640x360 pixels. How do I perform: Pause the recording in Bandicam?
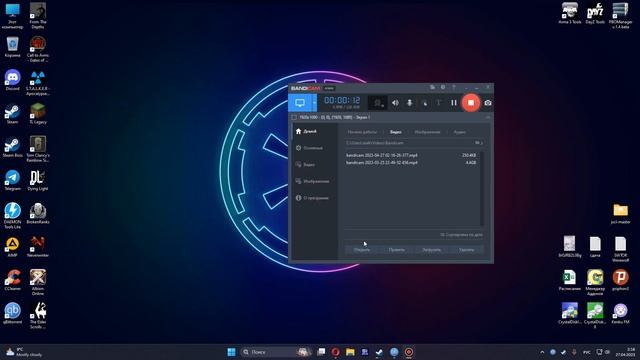click(454, 103)
